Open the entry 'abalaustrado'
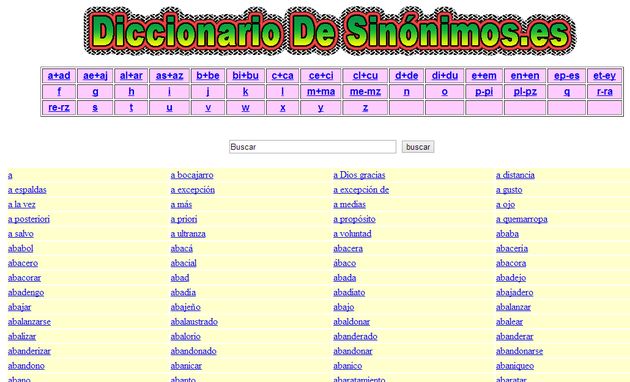This screenshot has height=382, width=630. 194,322
